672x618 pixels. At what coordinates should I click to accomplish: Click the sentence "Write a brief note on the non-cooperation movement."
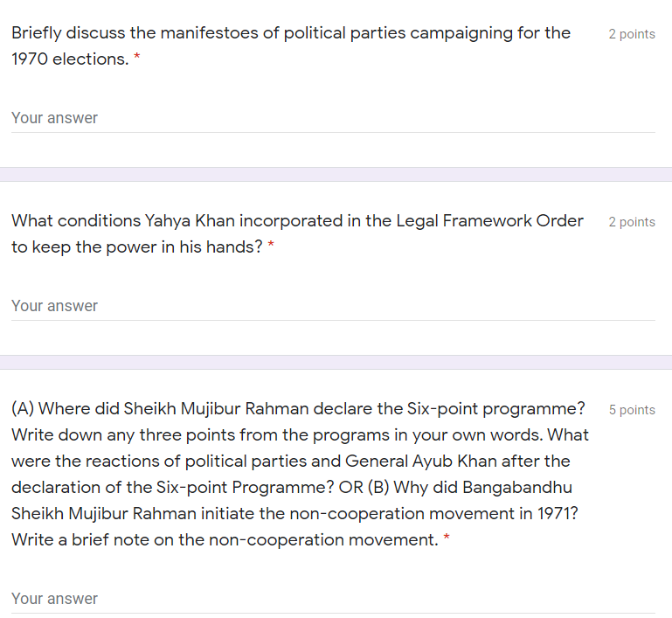(225, 539)
